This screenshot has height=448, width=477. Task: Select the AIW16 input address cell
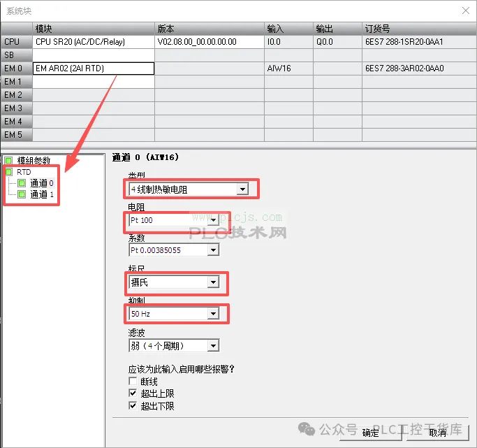coord(288,68)
